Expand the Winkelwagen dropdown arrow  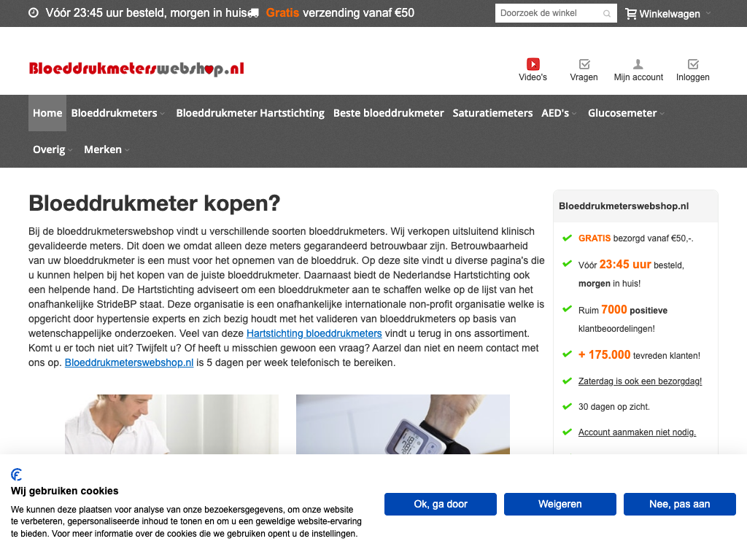[708, 13]
